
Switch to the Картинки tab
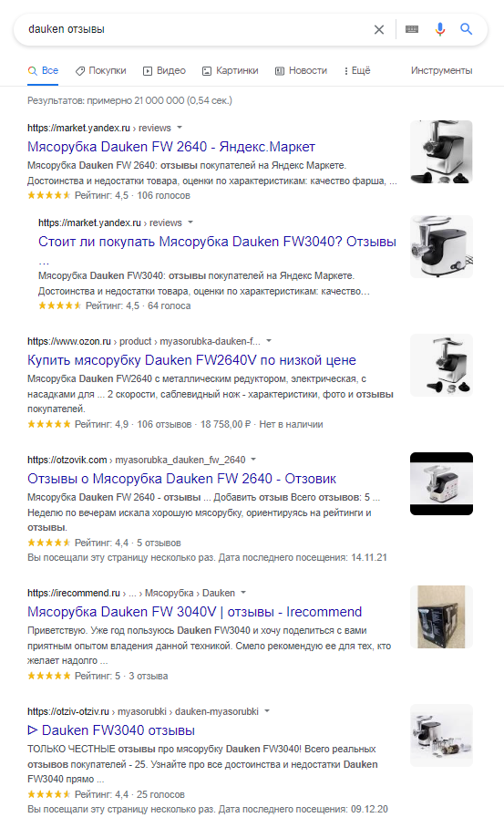tap(230, 71)
